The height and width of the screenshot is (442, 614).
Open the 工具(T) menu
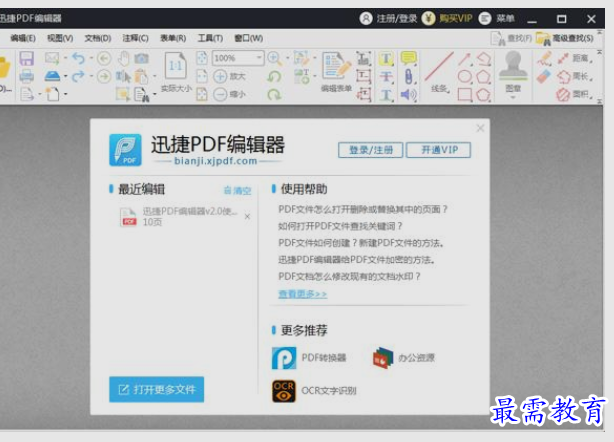coord(210,38)
